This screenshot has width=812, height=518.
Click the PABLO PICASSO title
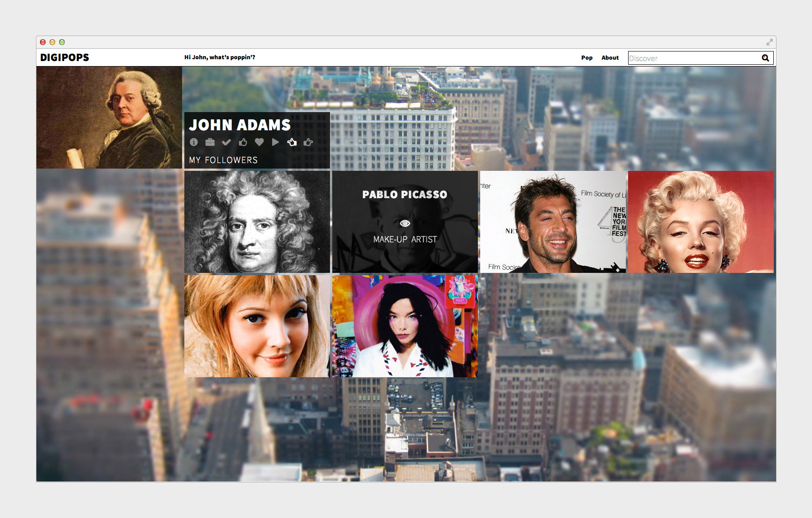click(x=405, y=195)
